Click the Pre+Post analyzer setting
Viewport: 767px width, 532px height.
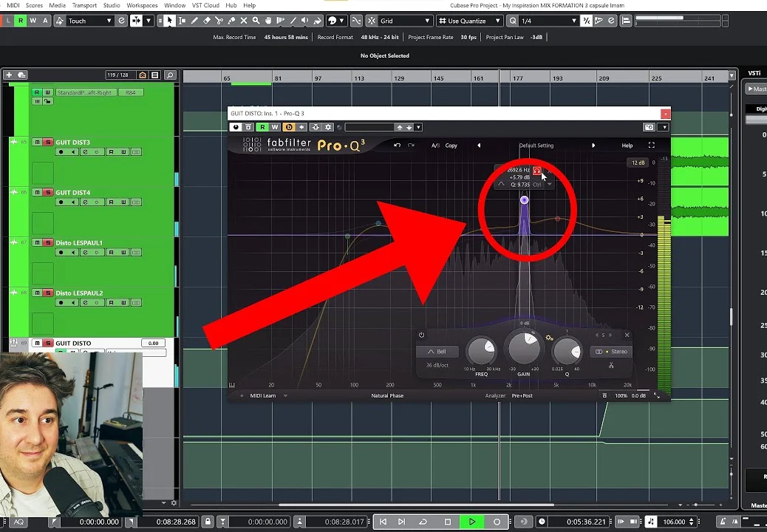522,395
